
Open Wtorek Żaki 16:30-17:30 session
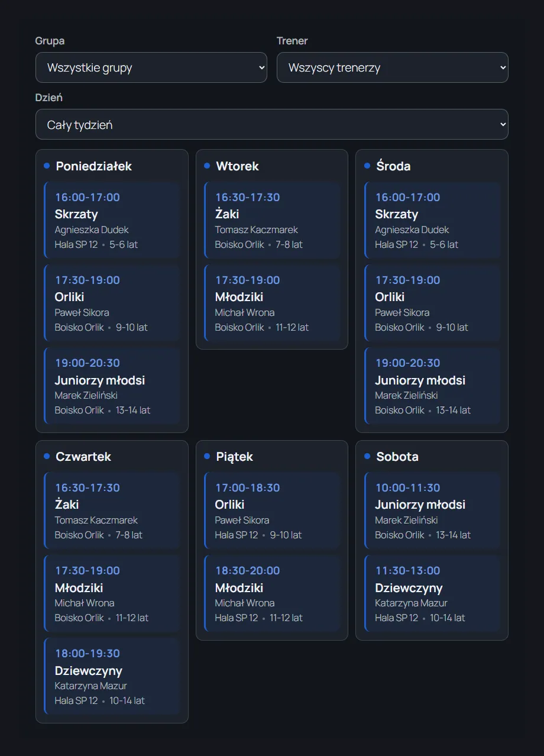click(272, 221)
